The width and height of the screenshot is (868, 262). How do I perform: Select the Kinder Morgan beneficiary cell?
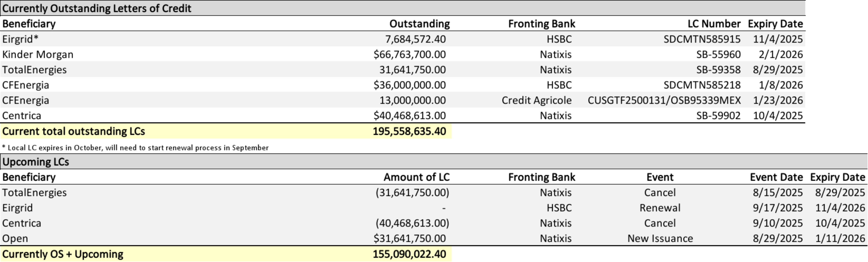38,54
